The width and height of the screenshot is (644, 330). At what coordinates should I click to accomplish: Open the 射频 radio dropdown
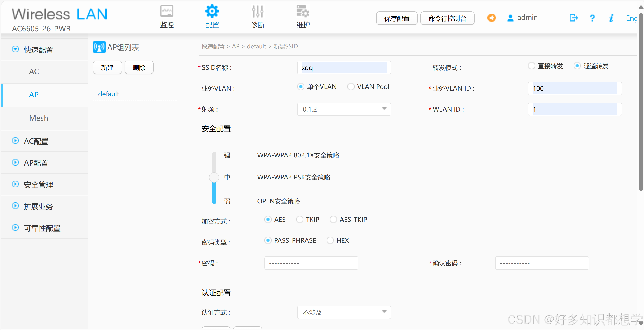point(384,109)
